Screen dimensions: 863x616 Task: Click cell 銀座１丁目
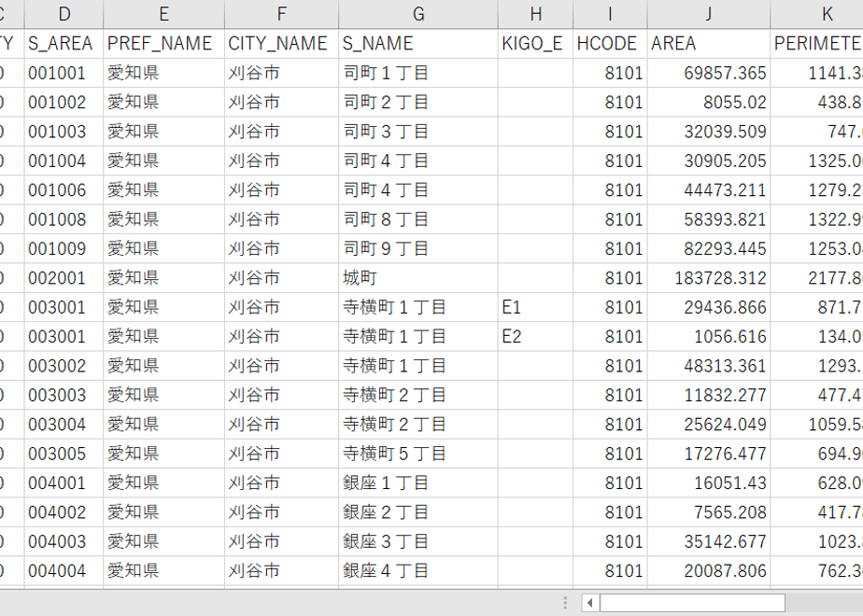[x=418, y=483]
